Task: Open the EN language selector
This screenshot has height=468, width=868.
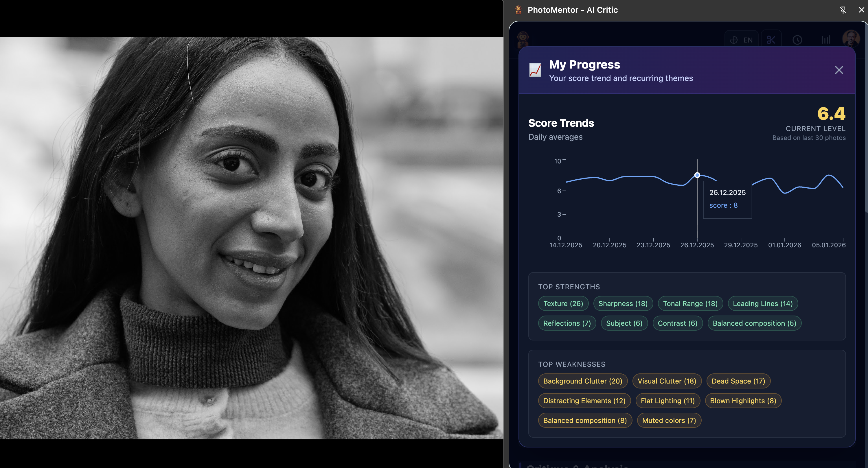Action: [741, 40]
